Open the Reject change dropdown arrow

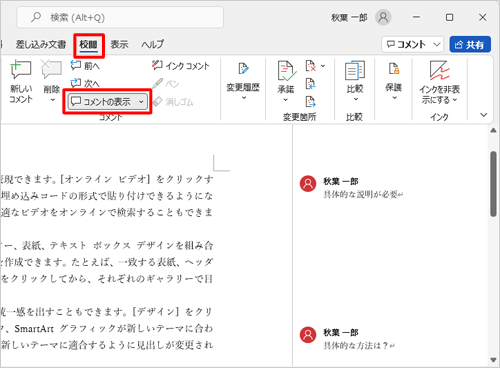point(323,66)
